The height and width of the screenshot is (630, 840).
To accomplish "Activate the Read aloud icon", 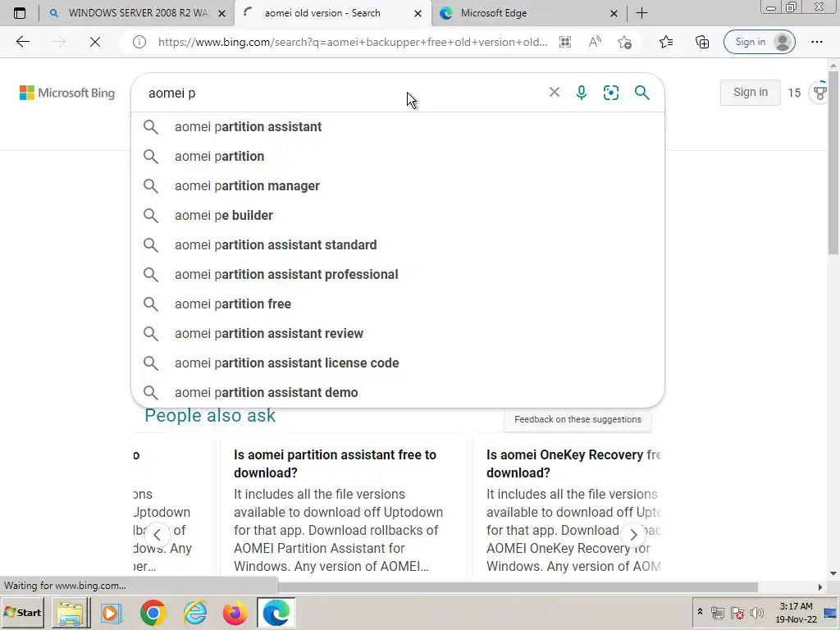I will [595, 42].
